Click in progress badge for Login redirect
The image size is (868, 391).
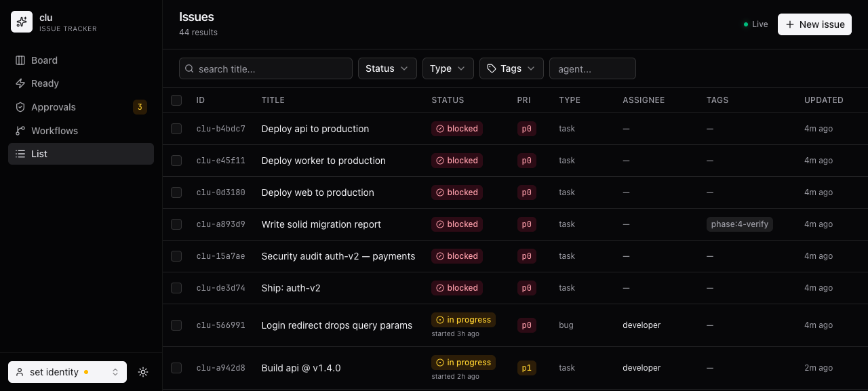pyautogui.click(x=464, y=320)
